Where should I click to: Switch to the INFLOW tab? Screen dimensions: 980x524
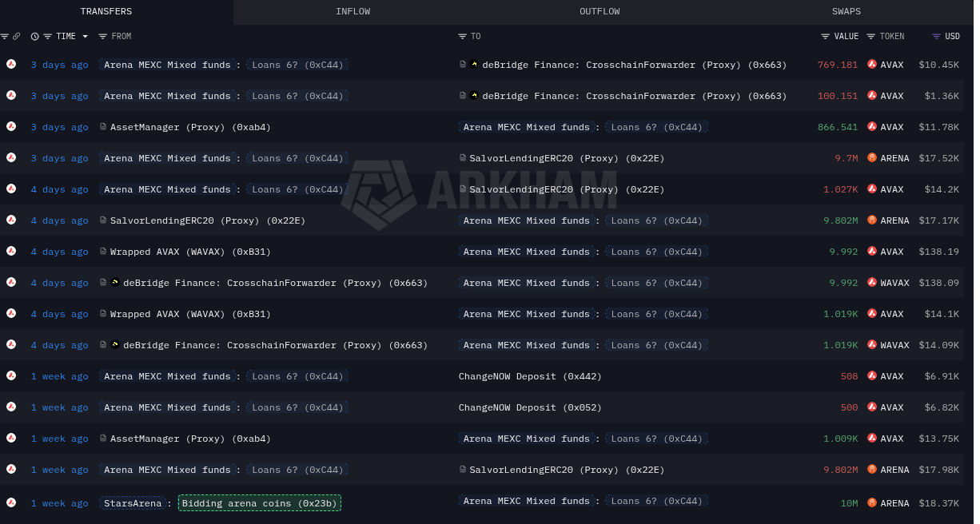coord(353,11)
